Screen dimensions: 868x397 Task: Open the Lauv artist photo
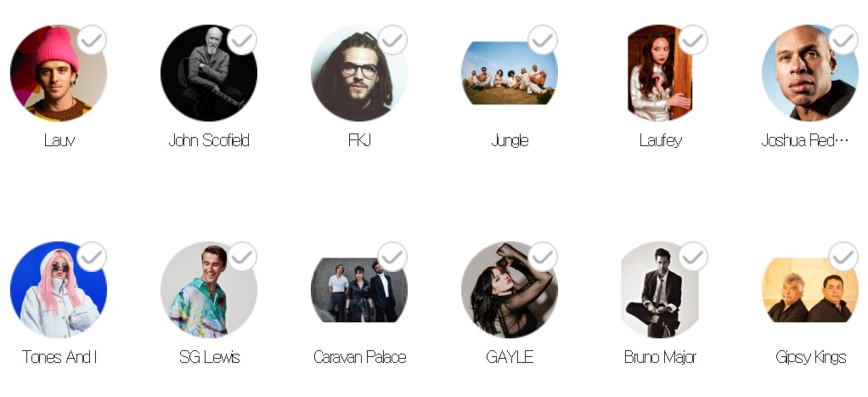pyautogui.click(x=59, y=73)
